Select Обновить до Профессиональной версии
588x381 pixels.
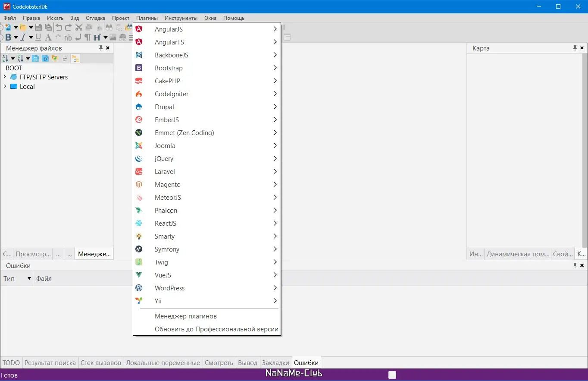207,329
